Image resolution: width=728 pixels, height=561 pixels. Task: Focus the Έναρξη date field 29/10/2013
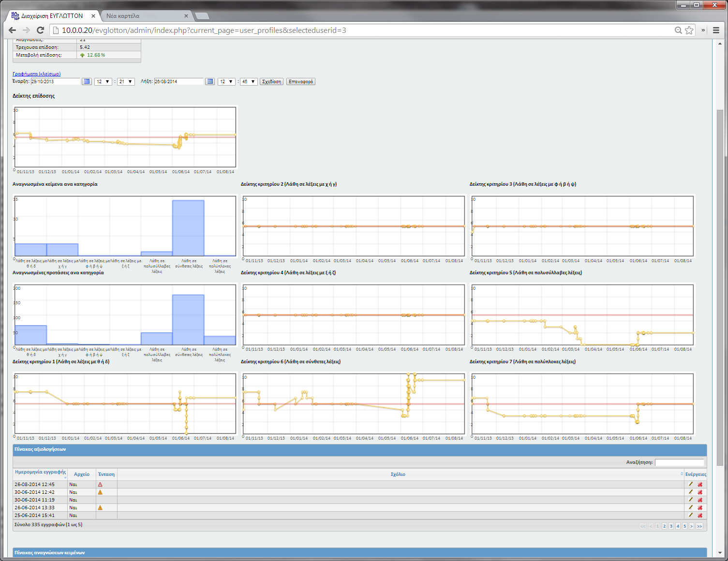pyautogui.click(x=55, y=82)
